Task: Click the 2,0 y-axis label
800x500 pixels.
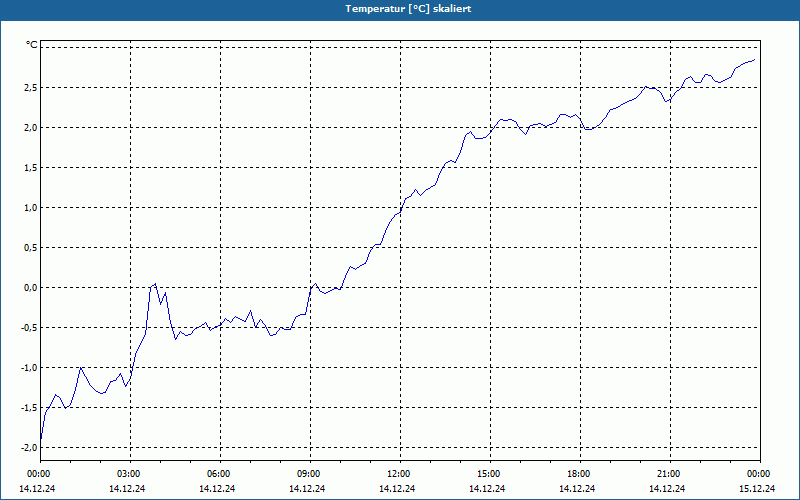Action: pos(31,128)
